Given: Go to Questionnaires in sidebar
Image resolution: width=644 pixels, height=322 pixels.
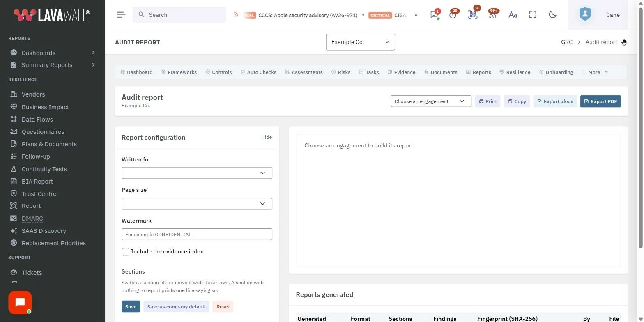Looking at the screenshot, I should click(x=43, y=132).
